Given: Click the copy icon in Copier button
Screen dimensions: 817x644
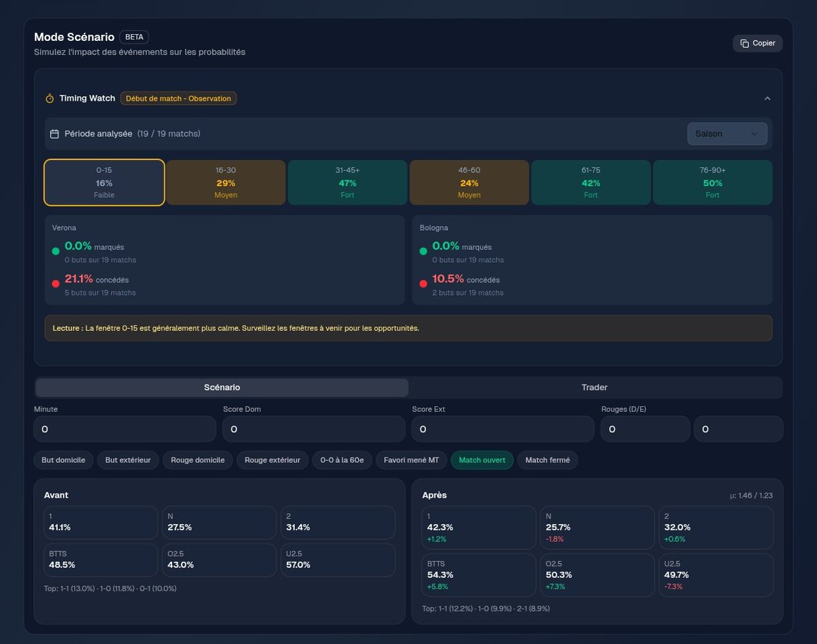Looking at the screenshot, I should pyautogui.click(x=744, y=43).
